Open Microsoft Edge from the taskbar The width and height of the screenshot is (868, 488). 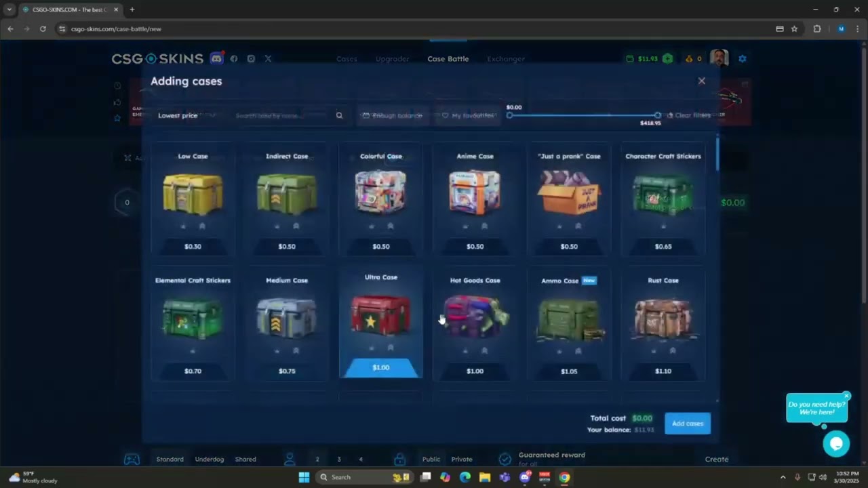point(465,477)
